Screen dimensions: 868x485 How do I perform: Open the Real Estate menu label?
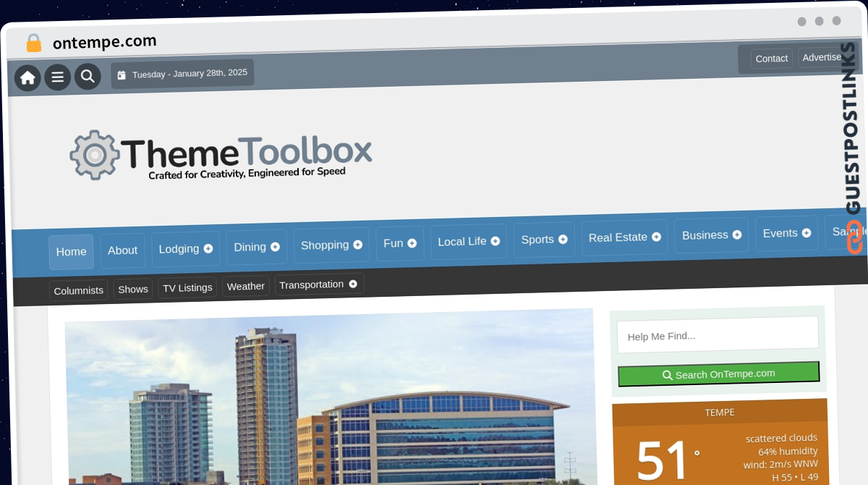click(x=618, y=237)
